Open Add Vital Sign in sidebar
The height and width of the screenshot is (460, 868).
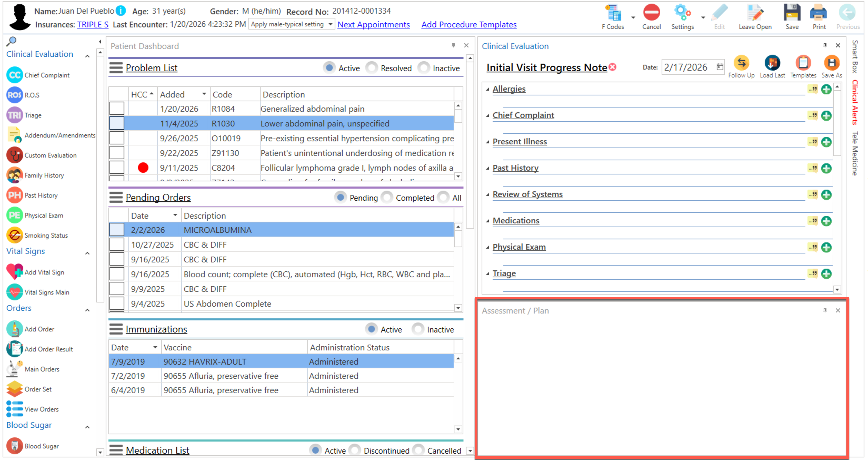point(44,272)
